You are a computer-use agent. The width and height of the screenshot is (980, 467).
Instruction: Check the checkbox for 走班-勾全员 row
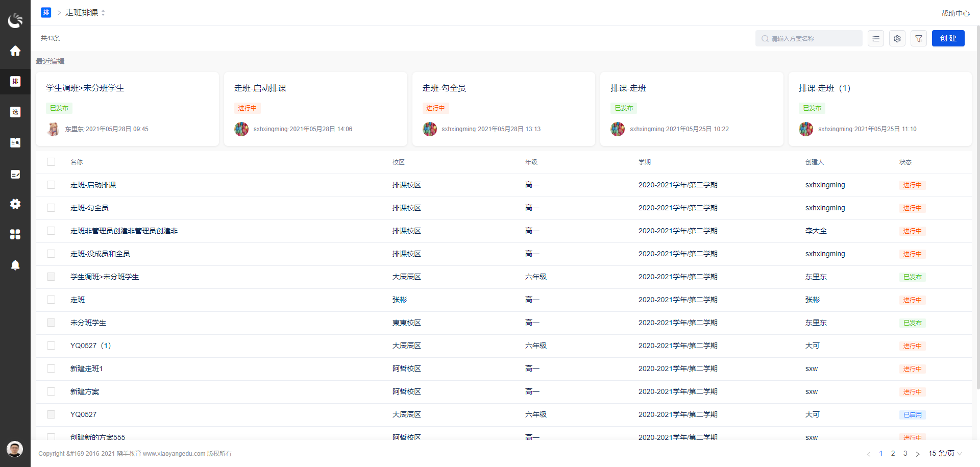(x=51, y=208)
